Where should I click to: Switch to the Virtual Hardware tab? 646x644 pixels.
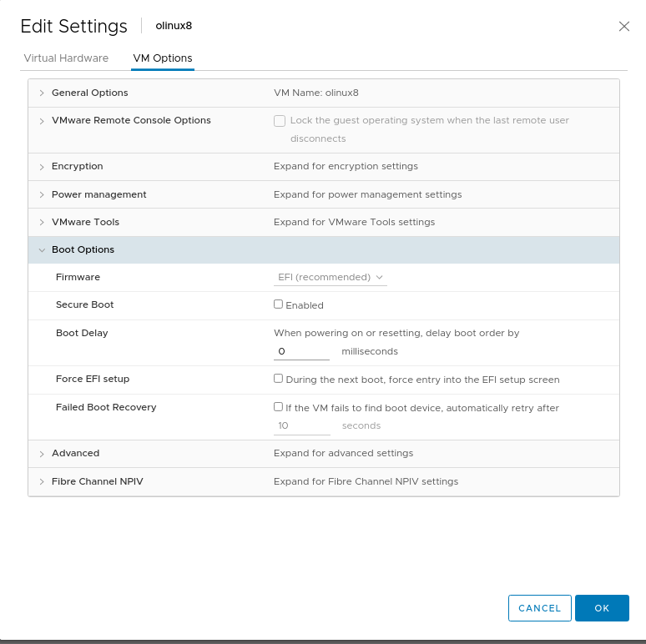66,58
